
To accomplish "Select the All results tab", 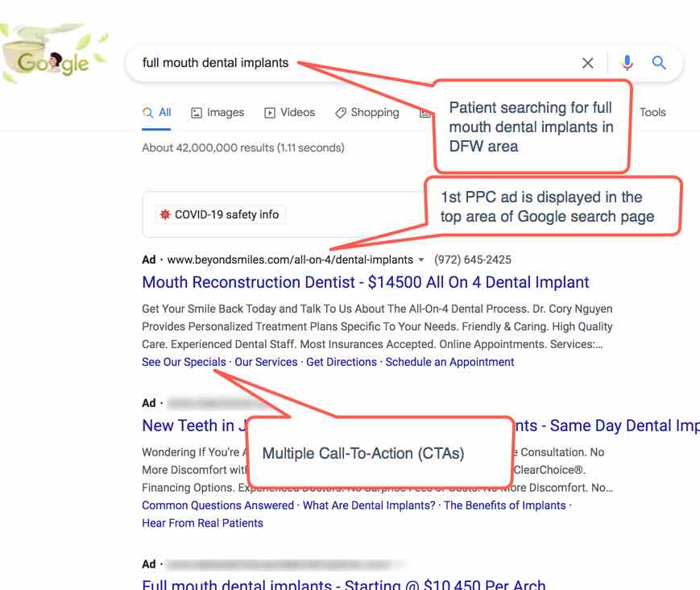I will [156, 113].
